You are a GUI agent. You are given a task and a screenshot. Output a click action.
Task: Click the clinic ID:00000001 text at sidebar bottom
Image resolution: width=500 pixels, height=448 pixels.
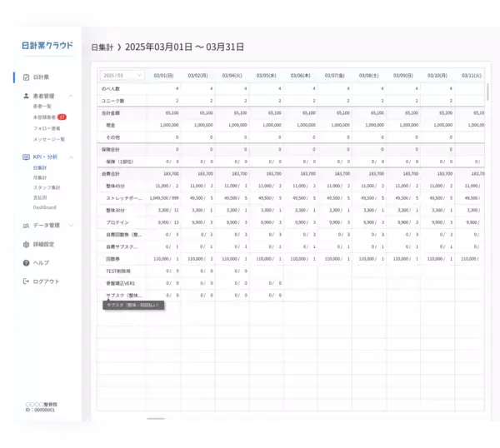40,410
